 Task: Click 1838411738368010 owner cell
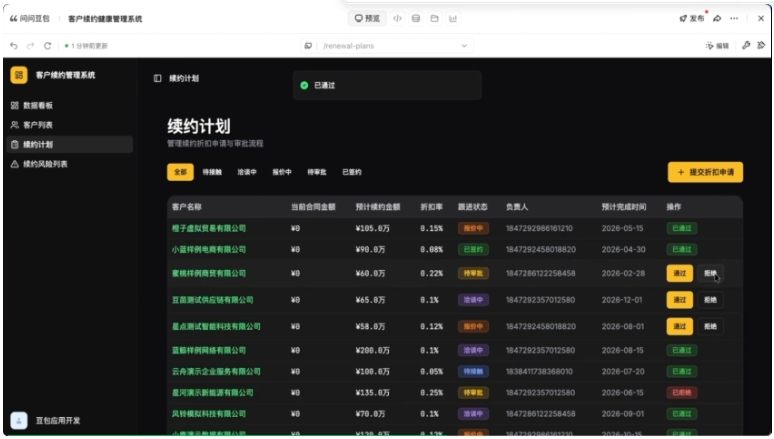pos(539,372)
